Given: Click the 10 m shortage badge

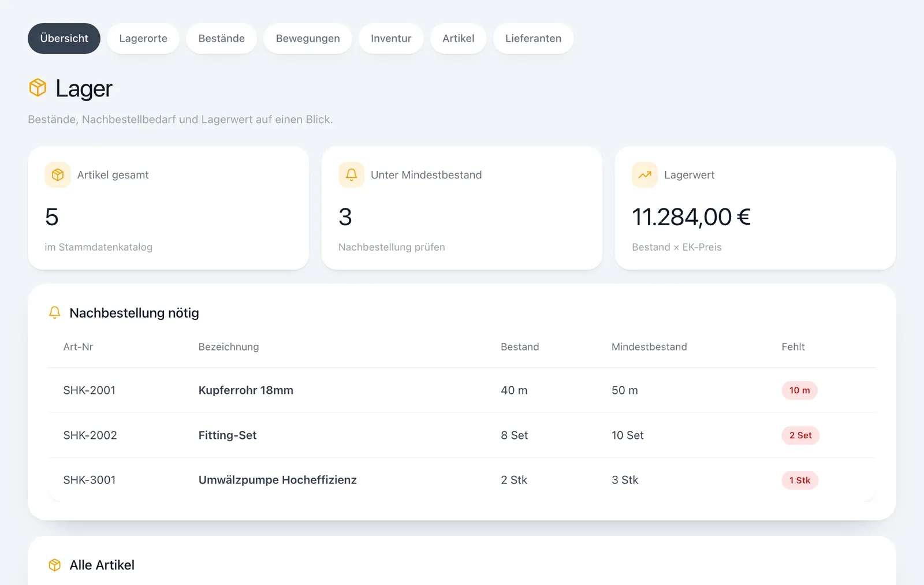Looking at the screenshot, I should tap(799, 390).
